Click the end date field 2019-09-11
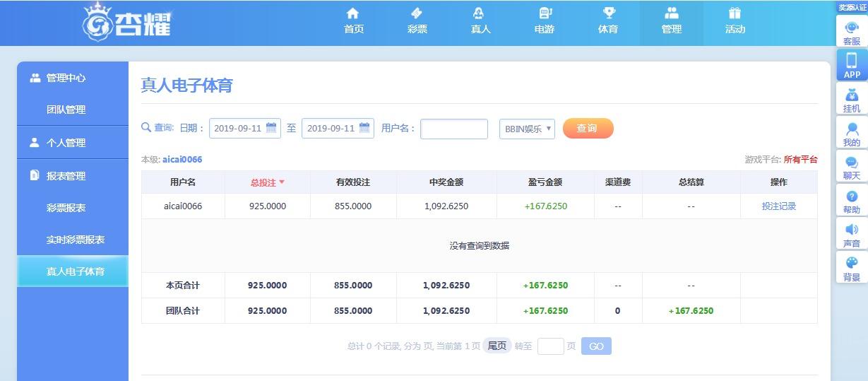Screen dimensions: 868x381 (338, 128)
